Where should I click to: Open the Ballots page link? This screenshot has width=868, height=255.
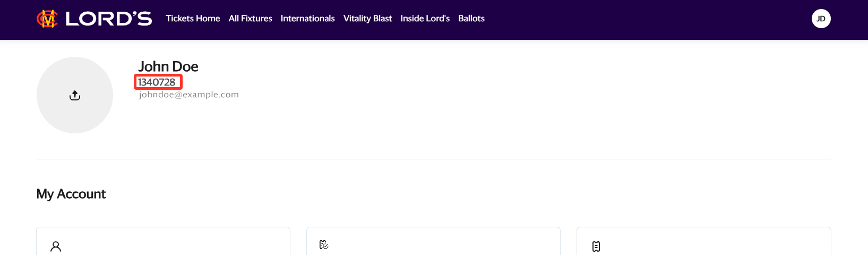(x=471, y=19)
